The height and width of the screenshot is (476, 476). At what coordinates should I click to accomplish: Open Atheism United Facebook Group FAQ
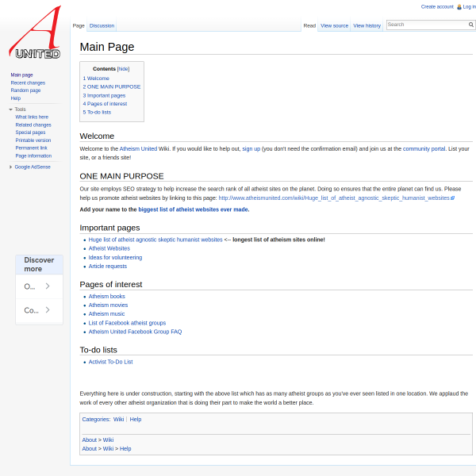point(135,332)
